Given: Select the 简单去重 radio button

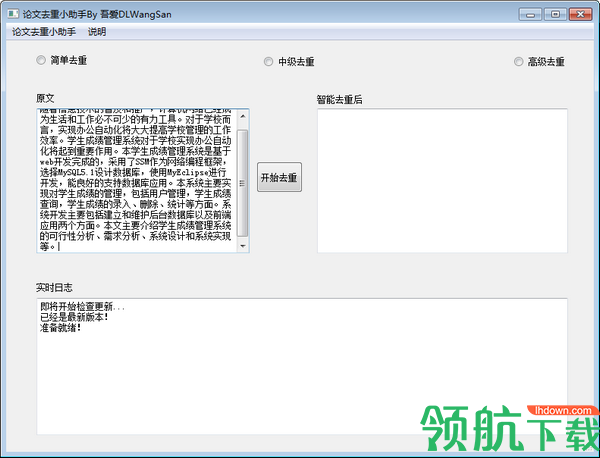Looking at the screenshot, I should [x=61, y=60].
